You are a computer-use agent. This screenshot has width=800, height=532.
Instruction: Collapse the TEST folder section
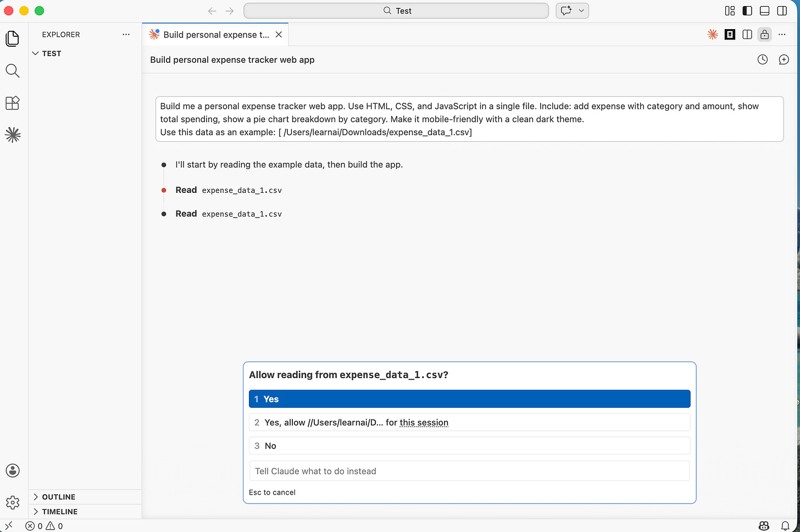85,53
